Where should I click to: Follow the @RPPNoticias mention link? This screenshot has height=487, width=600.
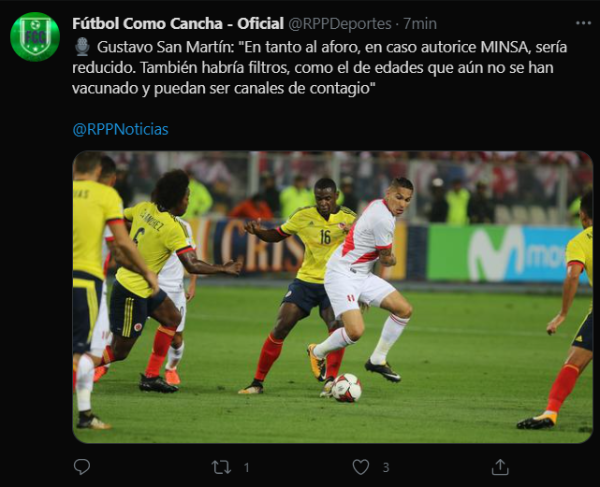[x=120, y=129]
